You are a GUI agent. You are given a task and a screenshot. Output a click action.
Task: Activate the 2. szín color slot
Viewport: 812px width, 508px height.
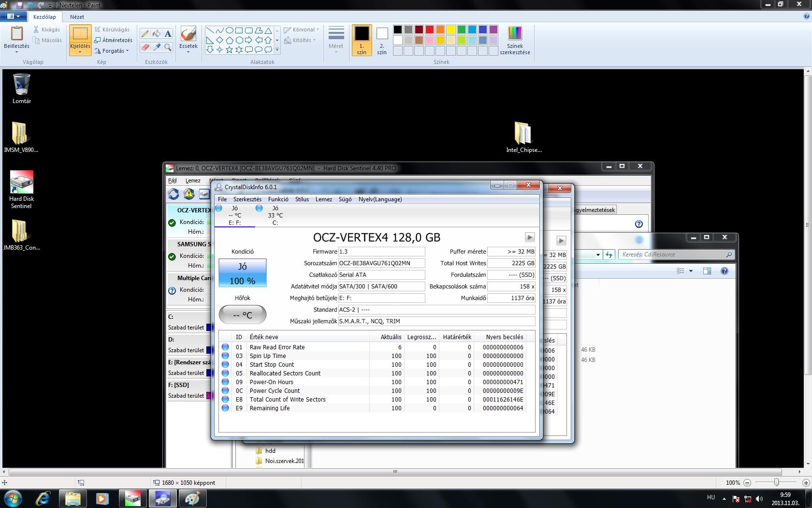[382, 40]
